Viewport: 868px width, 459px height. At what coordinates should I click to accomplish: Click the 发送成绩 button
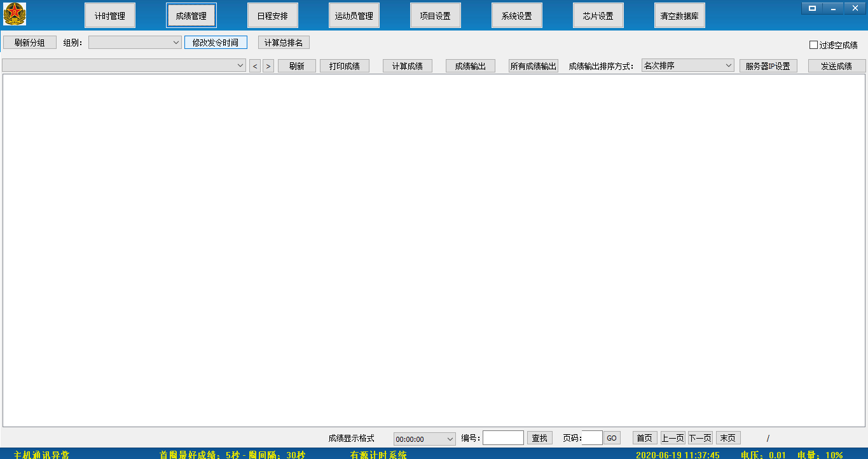pyautogui.click(x=837, y=66)
